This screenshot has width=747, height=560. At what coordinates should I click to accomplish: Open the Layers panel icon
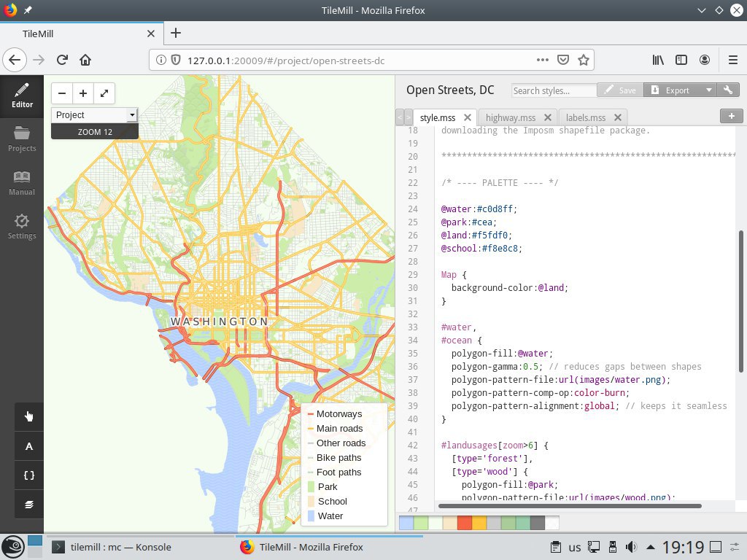29,505
